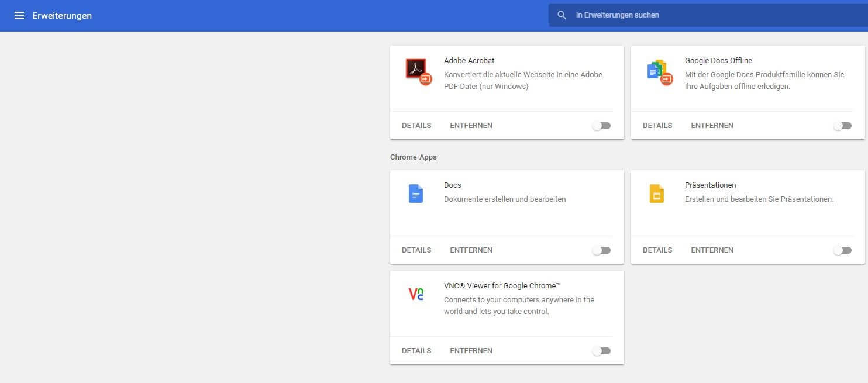The width and height of the screenshot is (868, 383).
Task: Enable the VNC Viewer toggle
Action: coord(601,351)
